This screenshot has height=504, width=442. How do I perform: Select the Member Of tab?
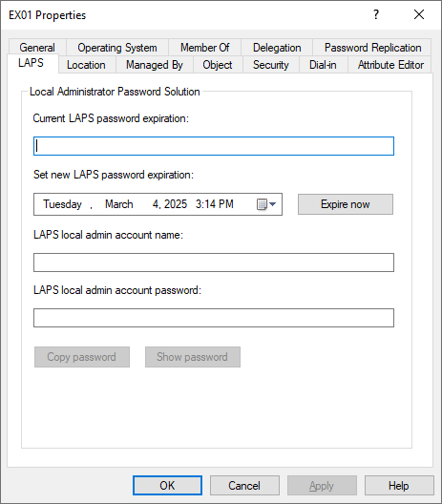(204, 48)
